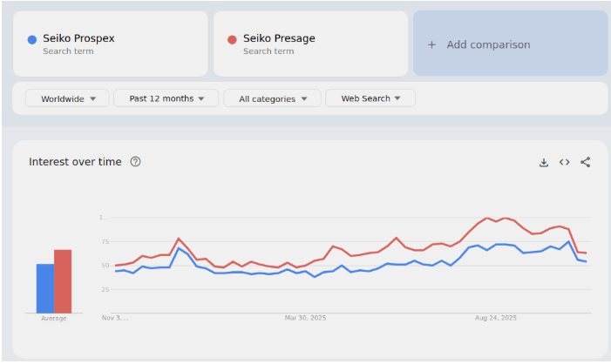Image resolution: width=611 pixels, height=364 pixels.
Task: Click the blue average bar for Prospex
Action: (x=44, y=288)
